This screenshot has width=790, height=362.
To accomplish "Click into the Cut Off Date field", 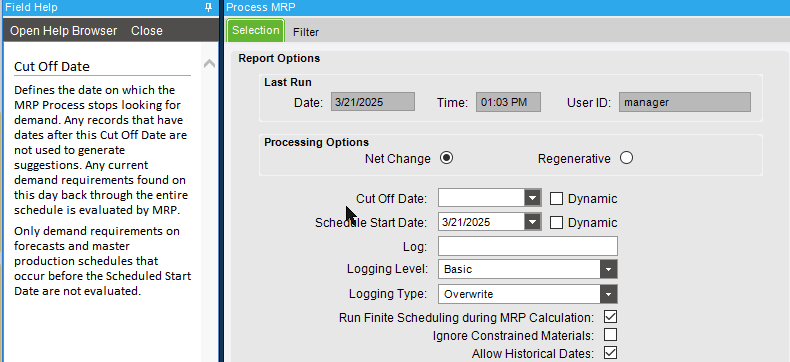I will [481, 198].
